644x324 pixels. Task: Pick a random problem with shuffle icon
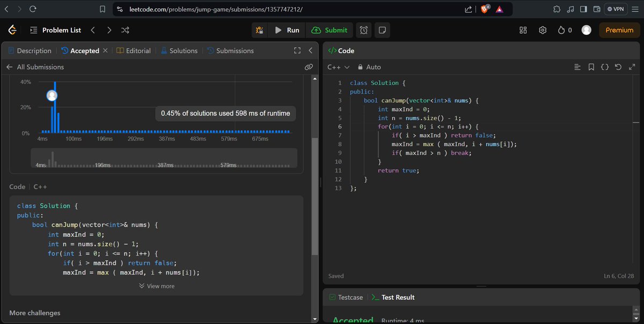pos(125,30)
